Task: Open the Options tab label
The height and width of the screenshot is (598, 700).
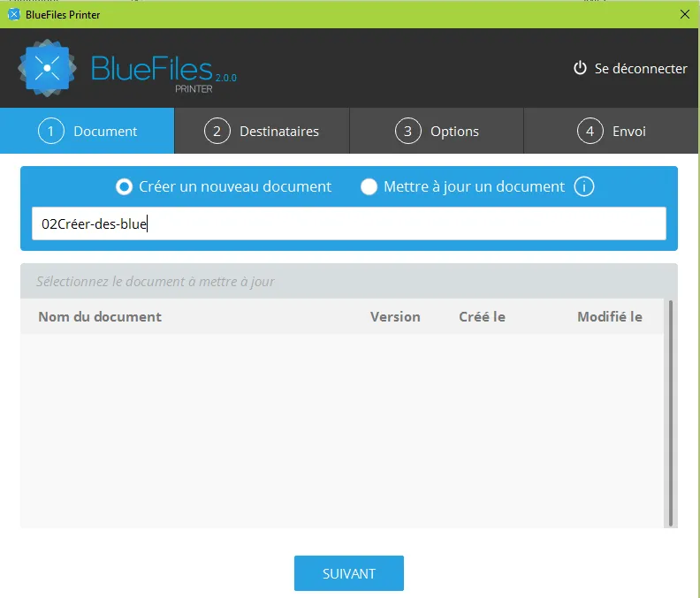Action: pos(454,132)
